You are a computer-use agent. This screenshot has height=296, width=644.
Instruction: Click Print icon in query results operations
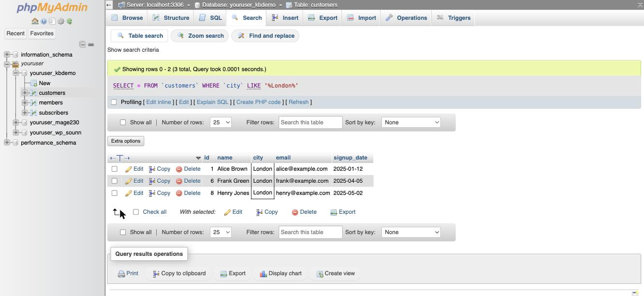coord(121,274)
